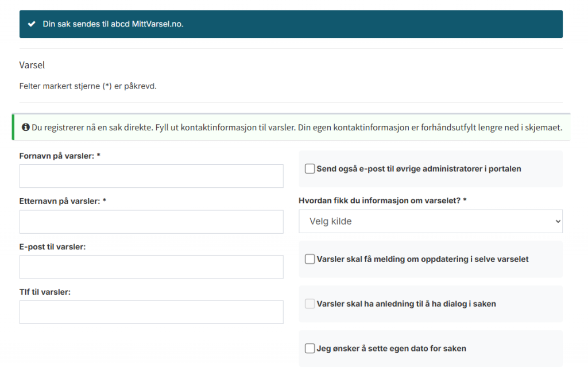
Task: Enable sending e-post to øvrige administratorer
Action: [310, 169]
